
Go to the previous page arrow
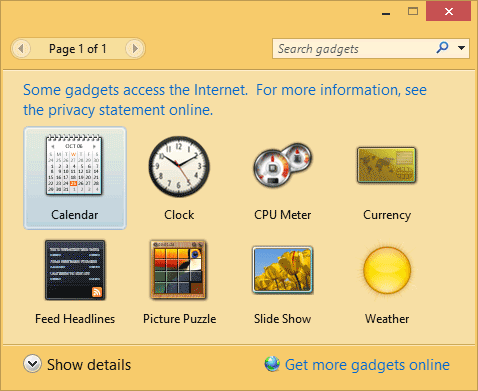[x=21, y=49]
